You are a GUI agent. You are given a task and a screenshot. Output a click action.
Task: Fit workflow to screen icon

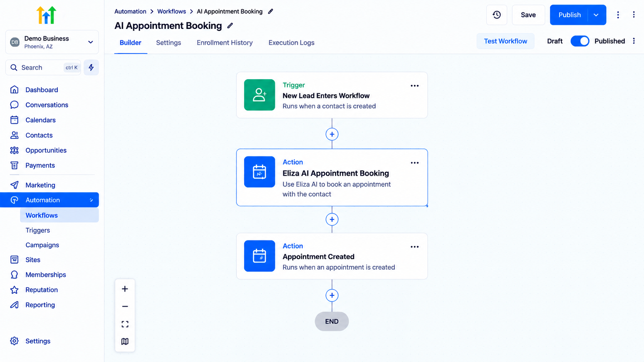[125, 324]
